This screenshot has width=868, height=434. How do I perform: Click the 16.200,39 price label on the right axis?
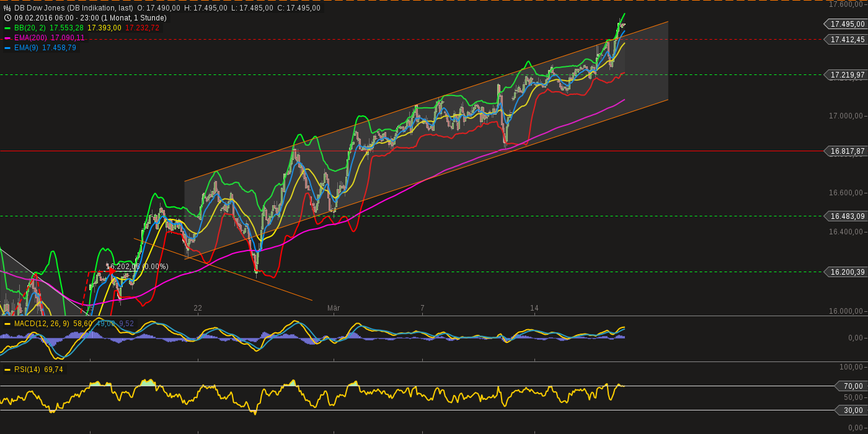tap(846, 271)
